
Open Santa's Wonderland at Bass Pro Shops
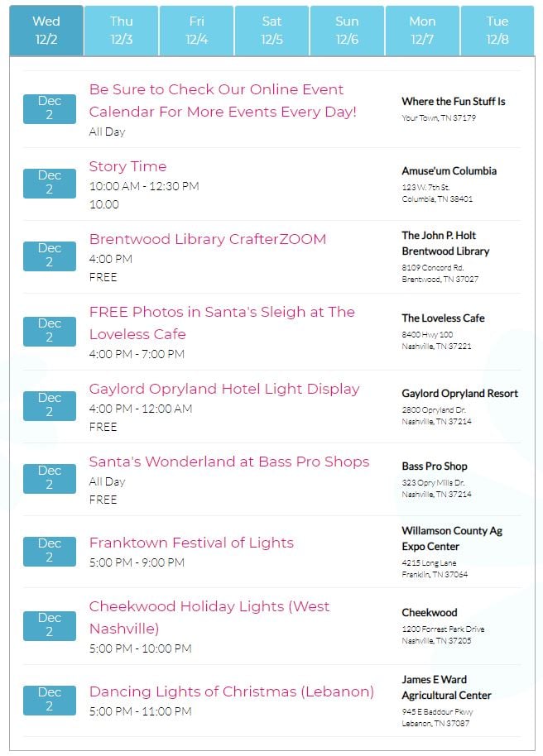[x=229, y=462]
